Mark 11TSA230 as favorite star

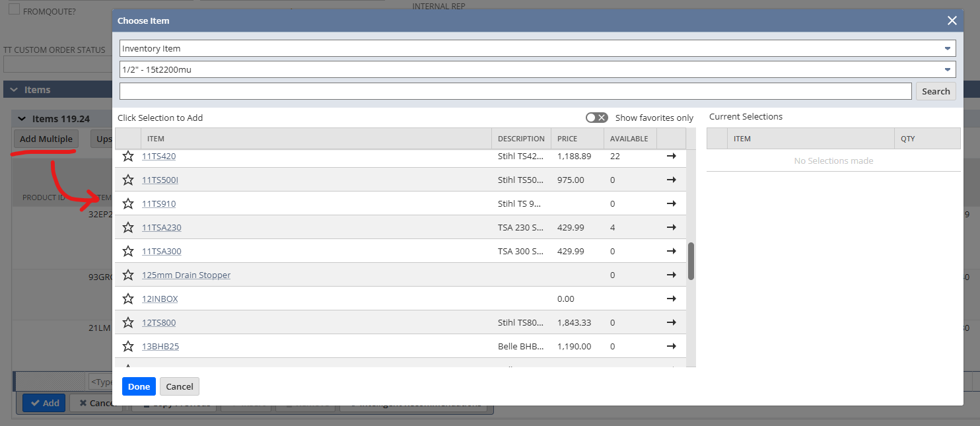pos(128,227)
